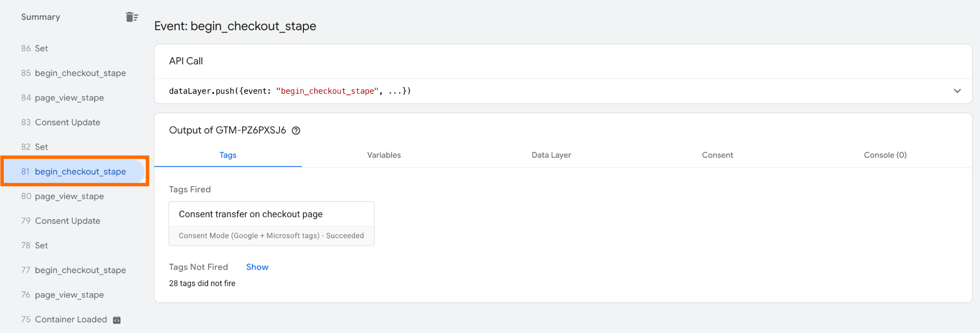Viewport: 980px width, 333px height.
Task: Open the Console (0) tab
Action: (885, 155)
